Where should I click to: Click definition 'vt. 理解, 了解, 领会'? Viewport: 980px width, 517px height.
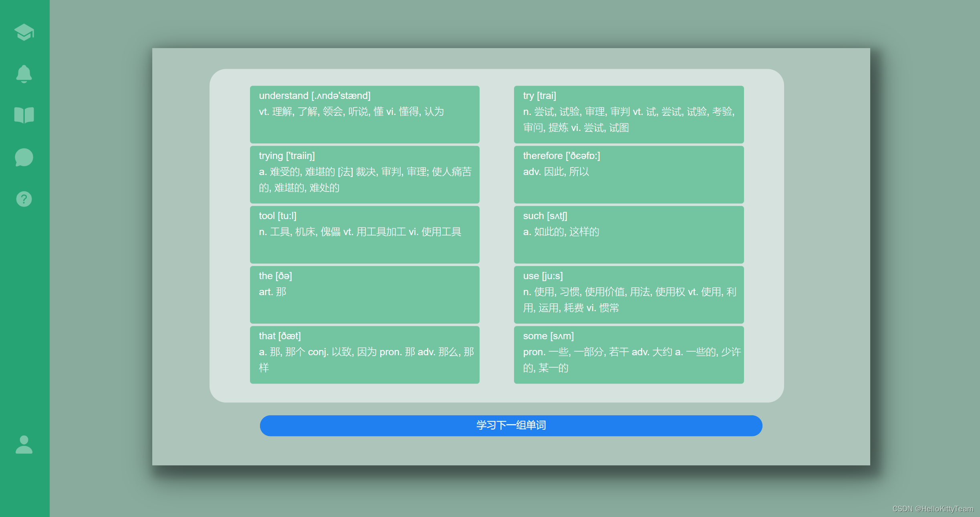[302, 112]
